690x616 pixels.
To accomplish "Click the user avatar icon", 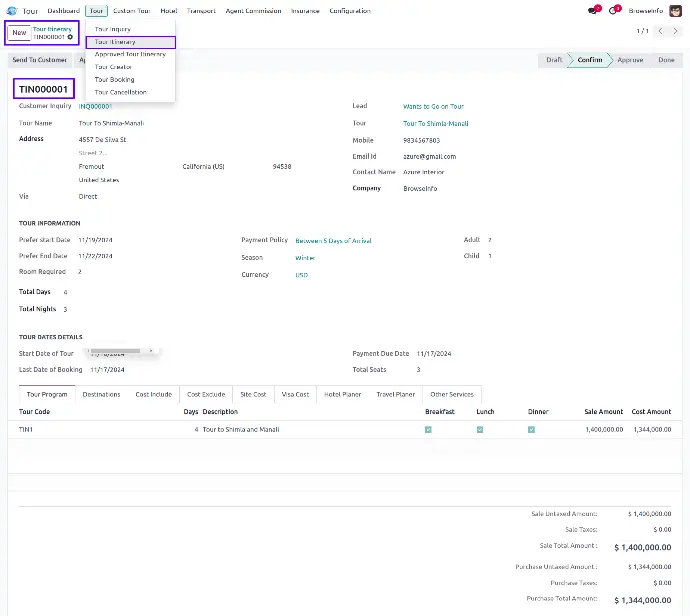I will pyautogui.click(x=676, y=11).
